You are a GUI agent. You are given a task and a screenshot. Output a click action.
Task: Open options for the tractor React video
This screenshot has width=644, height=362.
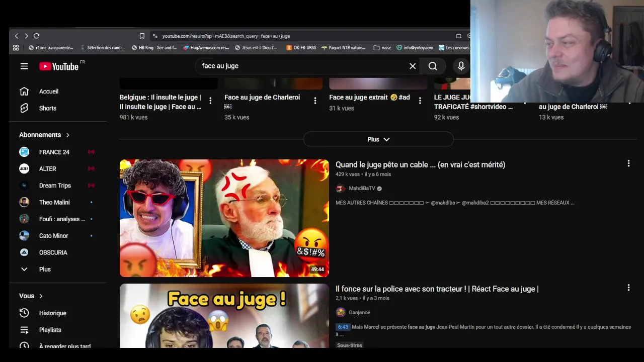pyautogui.click(x=628, y=288)
